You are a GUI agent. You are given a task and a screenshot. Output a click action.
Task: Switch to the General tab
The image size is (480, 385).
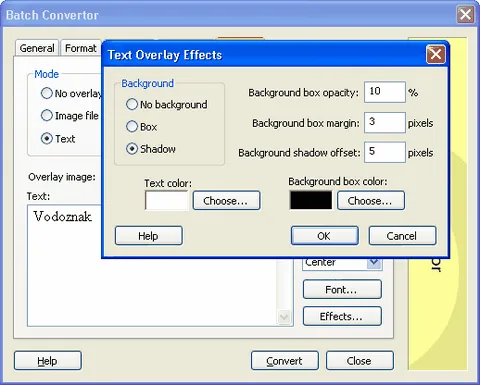click(x=37, y=48)
